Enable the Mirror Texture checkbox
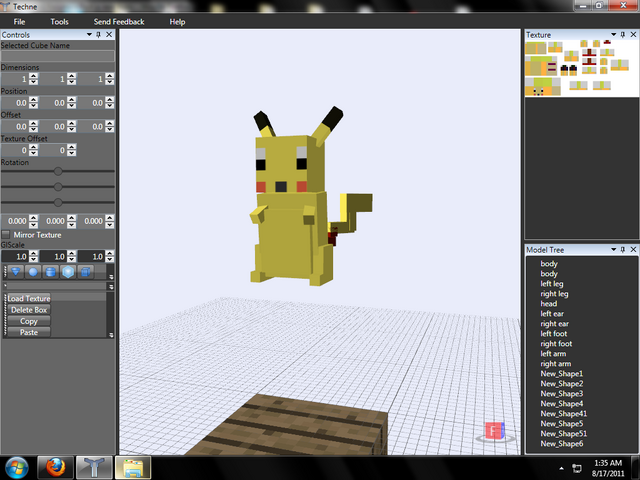This screenshot has height=480, width=640. click(x=6, y=235)
